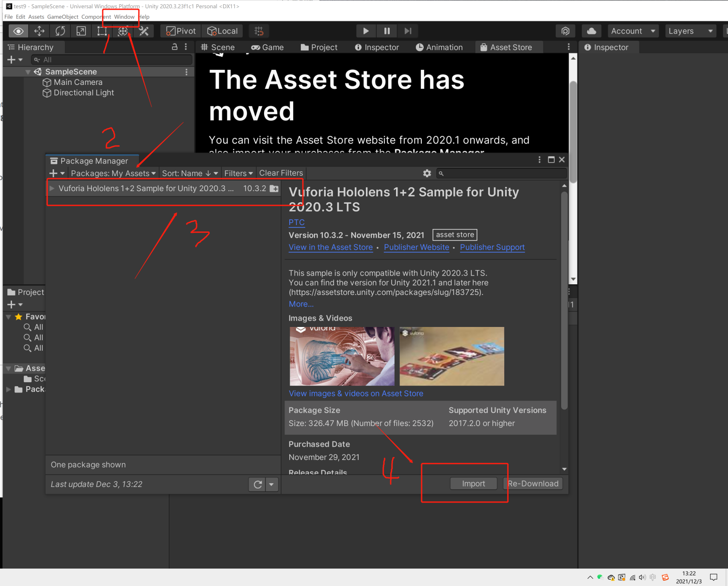The image size is (728, 586).
Task: Open Hierarchy create plus dropdown
Action: click(x=15, y=60)
